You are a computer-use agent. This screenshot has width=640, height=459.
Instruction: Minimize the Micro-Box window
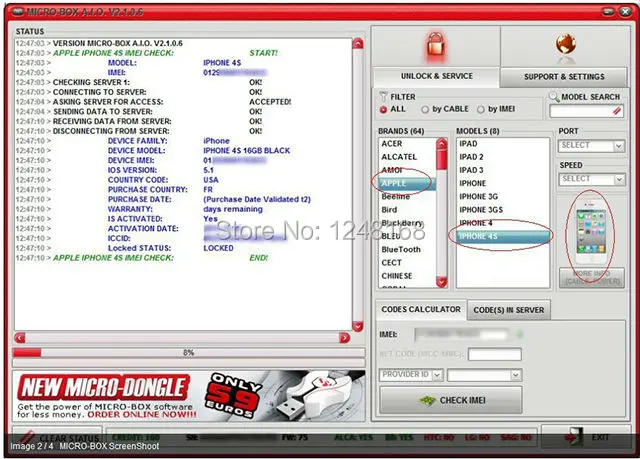click(x=608, y=12)
